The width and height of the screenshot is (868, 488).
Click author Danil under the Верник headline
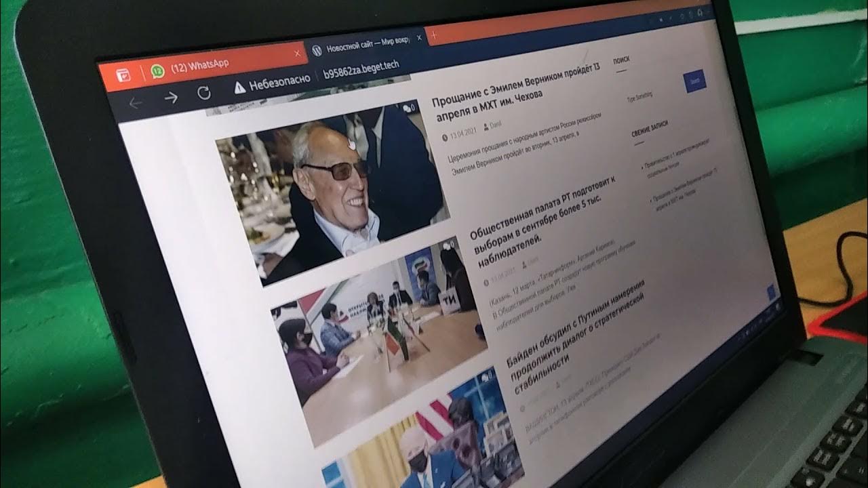(x=494, y=125)
